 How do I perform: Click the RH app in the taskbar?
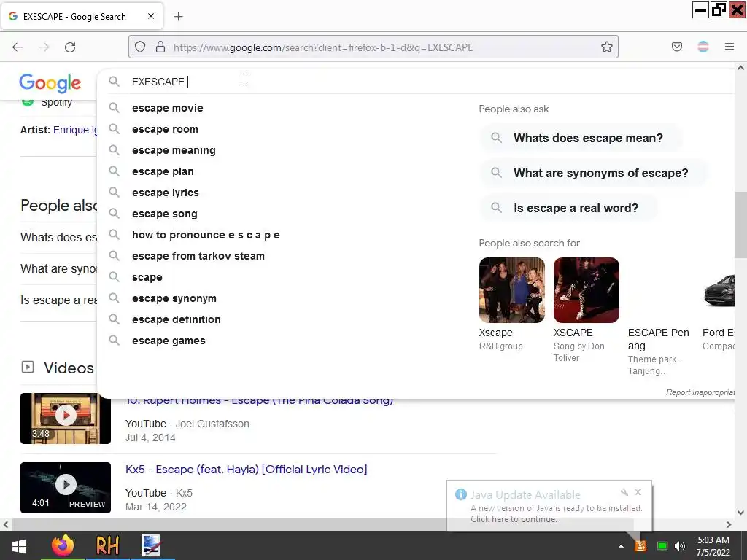pos(107,545)
